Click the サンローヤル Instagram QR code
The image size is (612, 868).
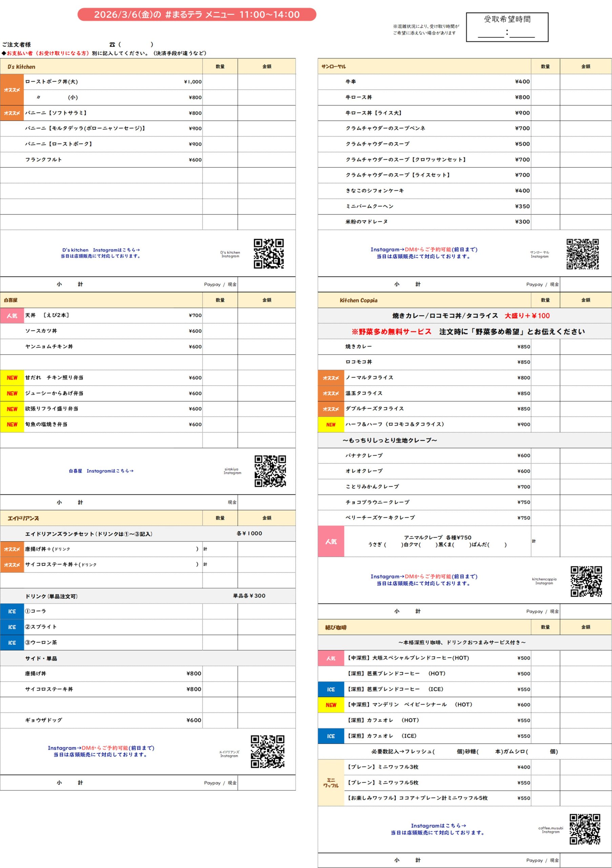click(582, 254)
